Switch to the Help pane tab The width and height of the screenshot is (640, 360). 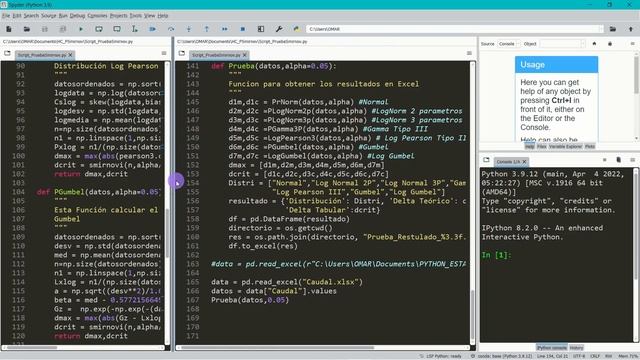pos(529,146)
